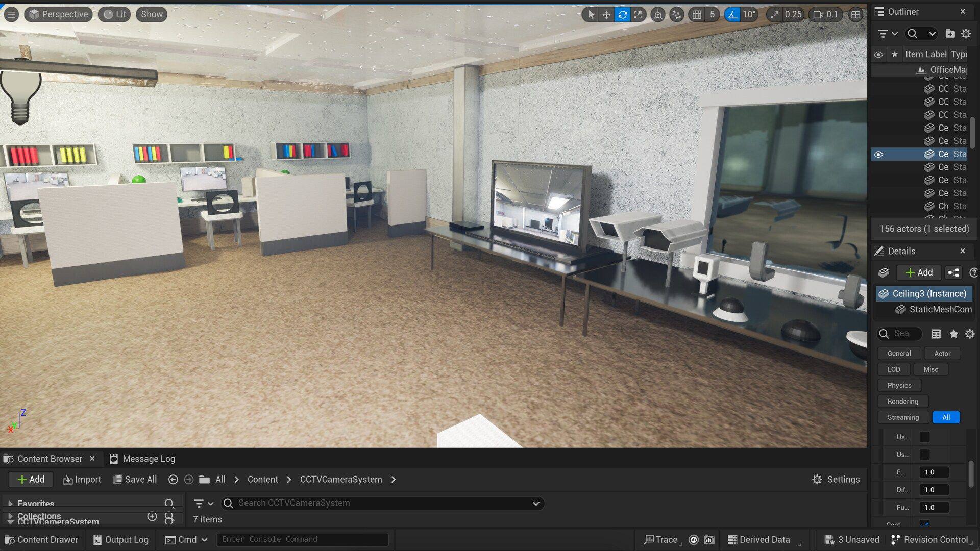Open Blueprint hierarchy icon in Details
980x551 pixels.
tap(953, 272)
